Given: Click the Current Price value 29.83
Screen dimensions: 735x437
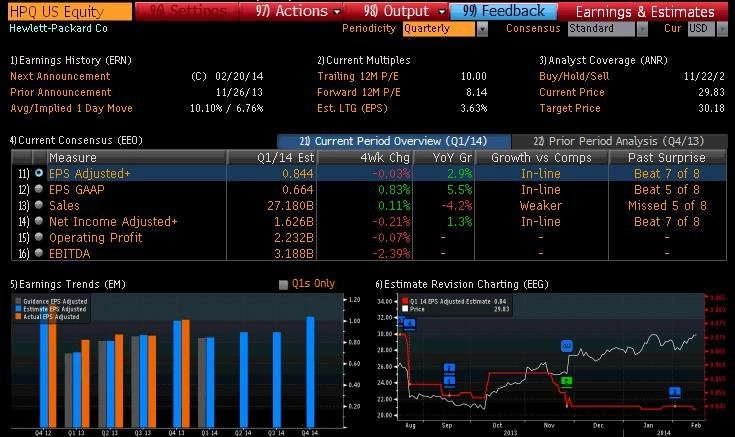Looking at the screenshot, I should (711, 92).
